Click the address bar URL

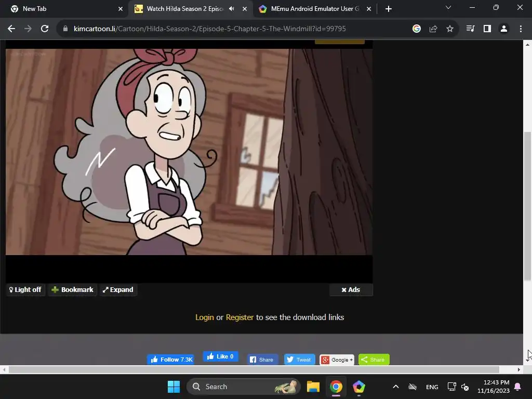coord(210,29)
